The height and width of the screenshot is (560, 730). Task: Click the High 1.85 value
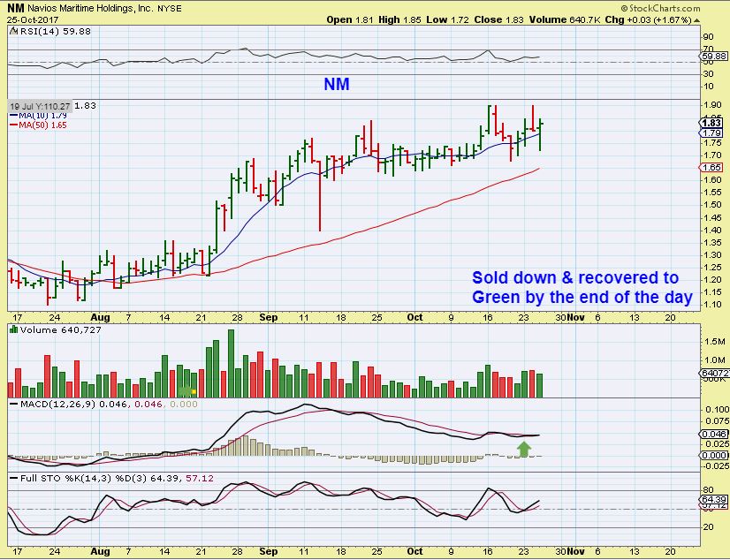(399, 19)
